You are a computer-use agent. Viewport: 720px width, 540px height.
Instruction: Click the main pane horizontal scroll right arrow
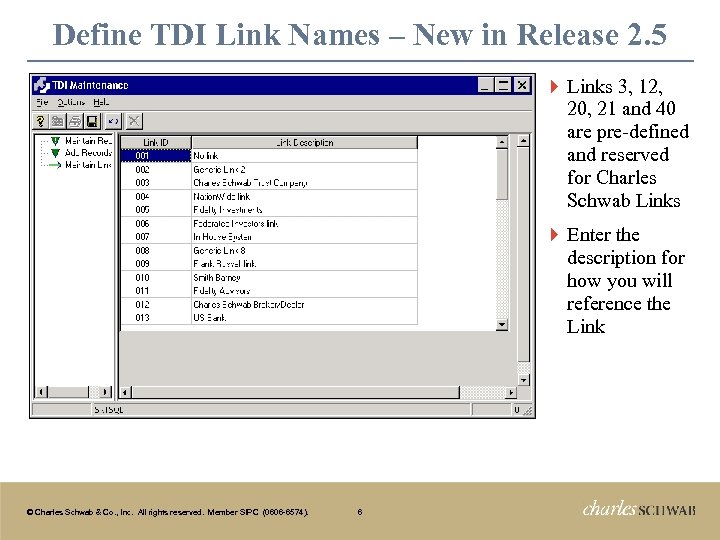point(510,392)
